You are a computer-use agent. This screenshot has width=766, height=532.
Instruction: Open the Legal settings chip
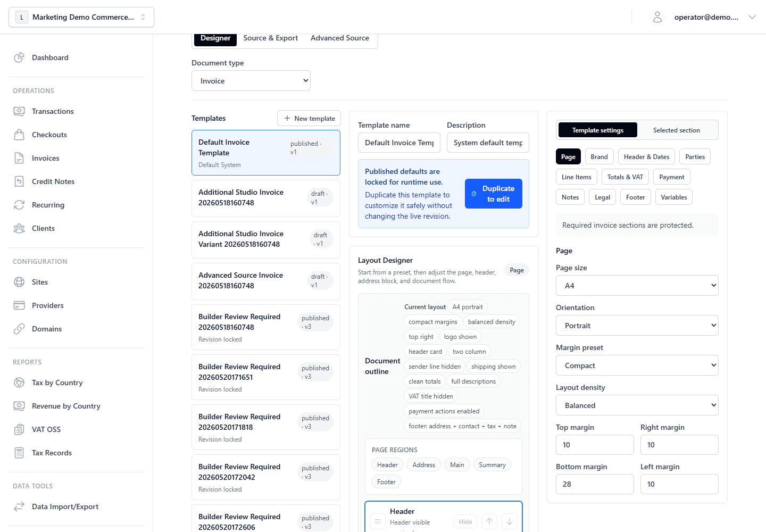coord(602,197)
